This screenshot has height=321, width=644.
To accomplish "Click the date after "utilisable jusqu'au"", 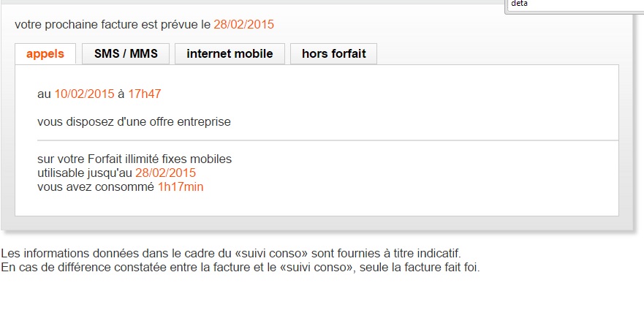I will click(165, 173).
